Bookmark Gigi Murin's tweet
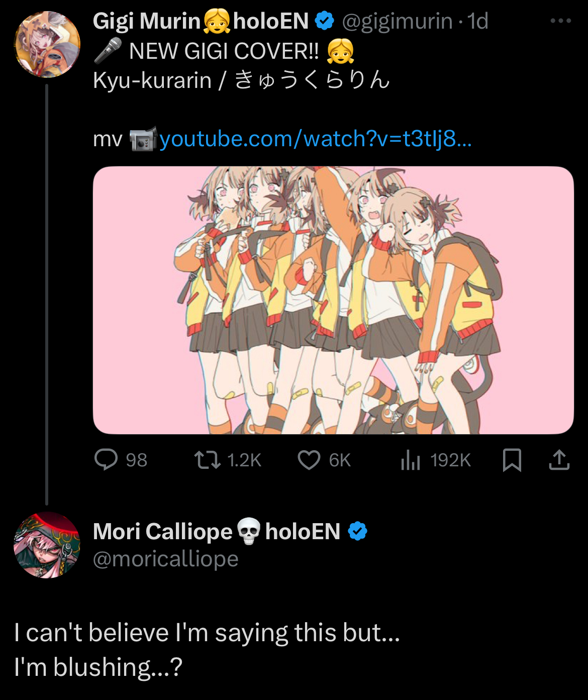 click(512, 460)
